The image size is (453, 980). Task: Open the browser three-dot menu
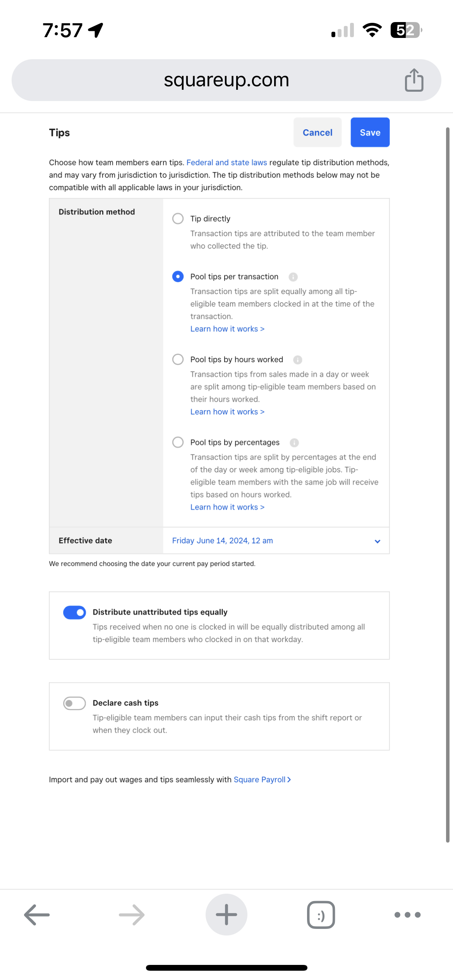click(407, 915)
